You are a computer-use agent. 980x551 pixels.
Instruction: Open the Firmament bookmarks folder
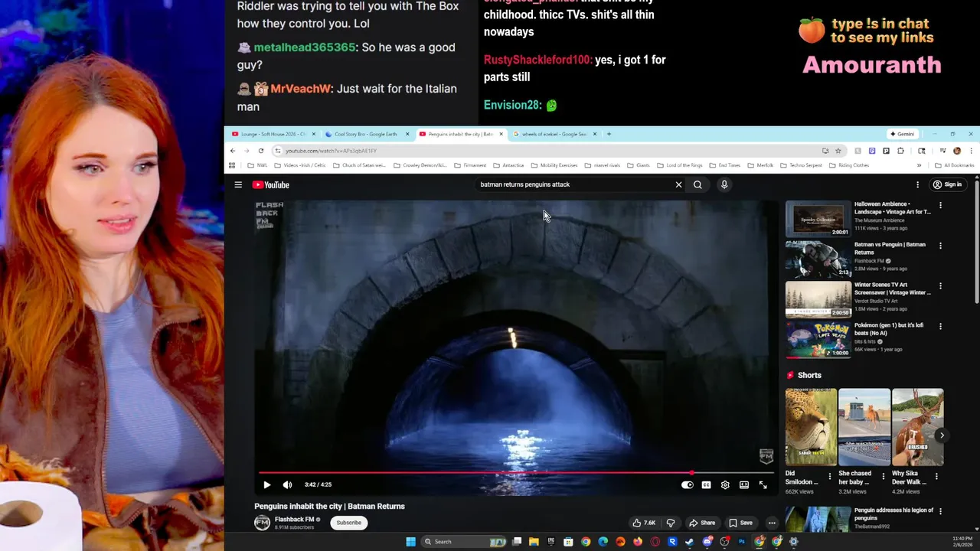point(470,165)
